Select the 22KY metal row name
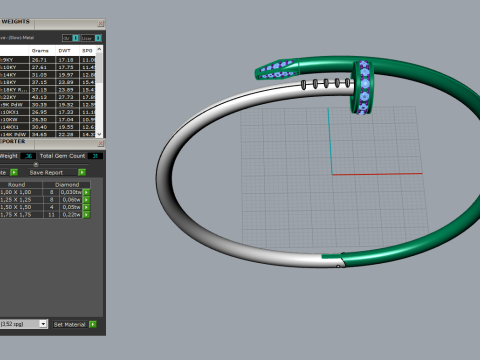Image resolution: width=480 pixels, height=360 pixels. pos(9,97)
